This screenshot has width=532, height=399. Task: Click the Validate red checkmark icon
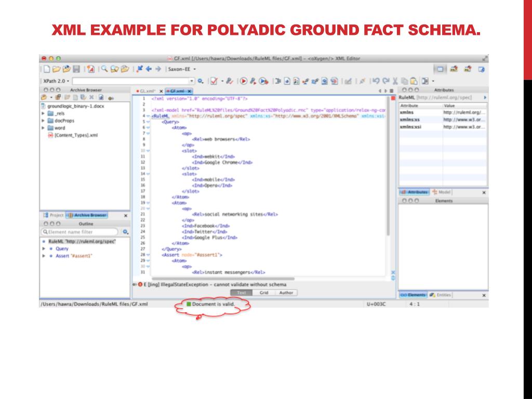214,82
